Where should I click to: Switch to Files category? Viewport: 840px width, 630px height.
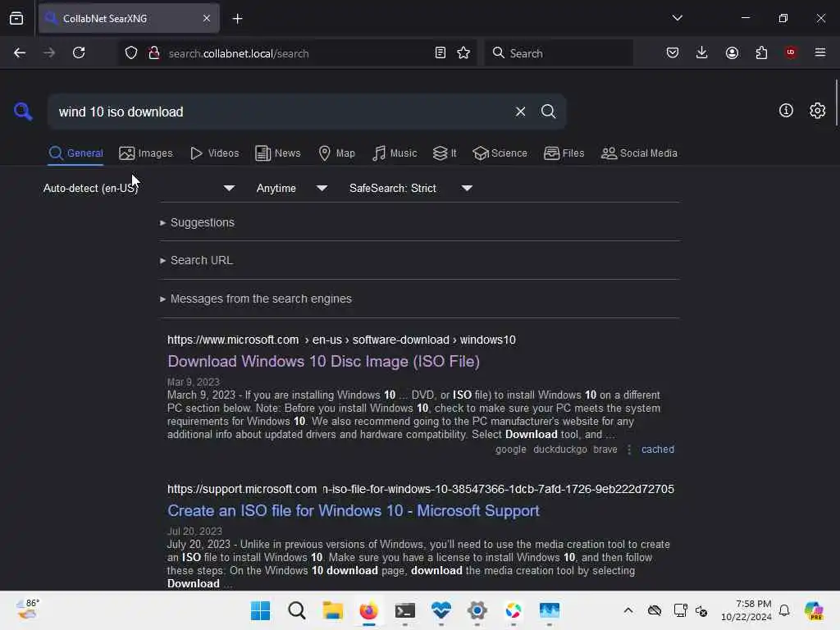pos(564,153)
